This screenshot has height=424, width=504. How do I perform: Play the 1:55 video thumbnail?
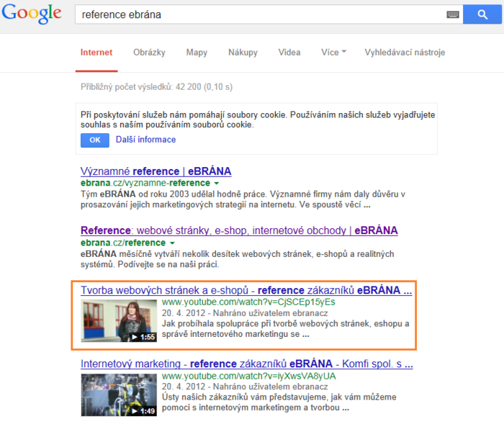point(119,321)
